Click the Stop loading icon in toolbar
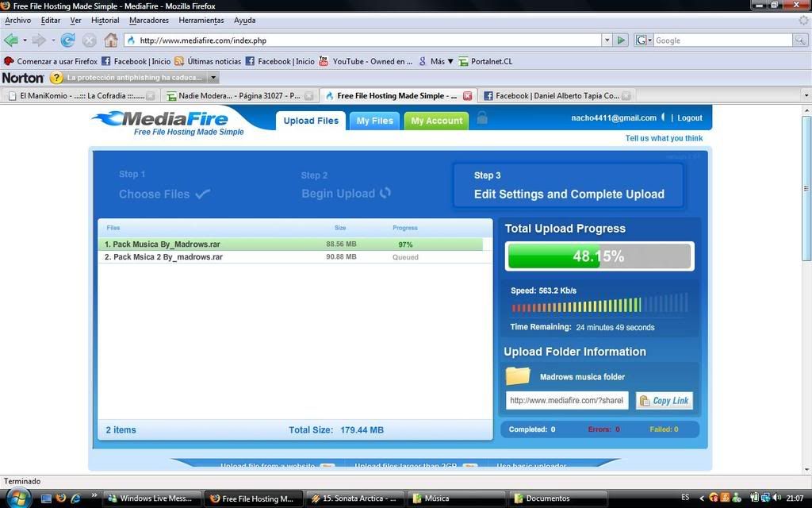 pos(89,40)
